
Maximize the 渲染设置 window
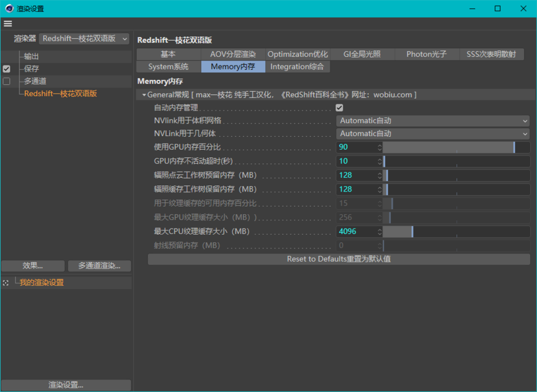(498, 9)
